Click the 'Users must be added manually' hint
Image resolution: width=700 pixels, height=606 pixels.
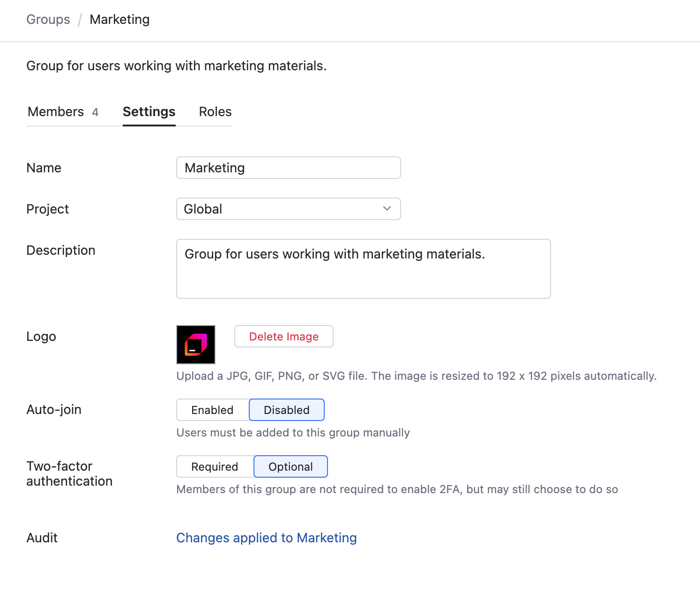(293, 433)
